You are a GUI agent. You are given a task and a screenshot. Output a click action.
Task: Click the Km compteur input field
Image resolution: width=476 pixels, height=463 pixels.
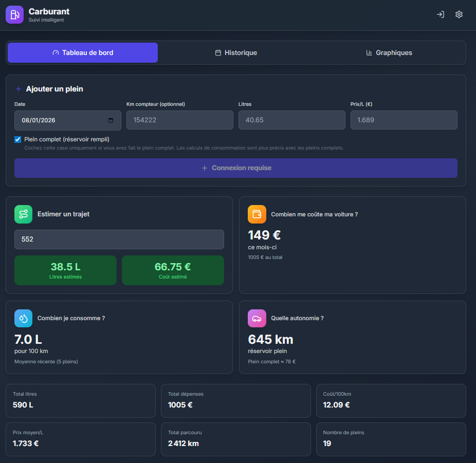tap(179, 120)
